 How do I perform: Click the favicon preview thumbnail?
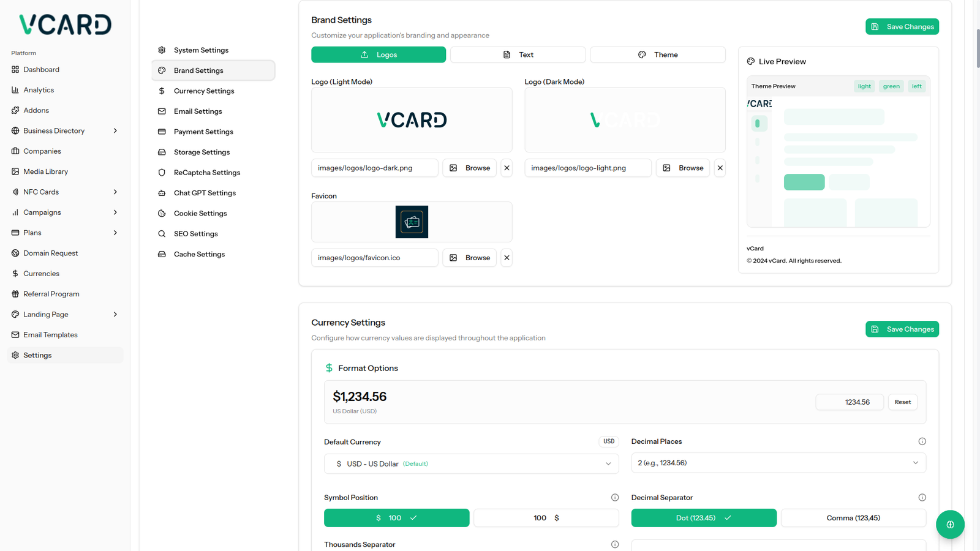pyautogui.click(x=412, y=222)
